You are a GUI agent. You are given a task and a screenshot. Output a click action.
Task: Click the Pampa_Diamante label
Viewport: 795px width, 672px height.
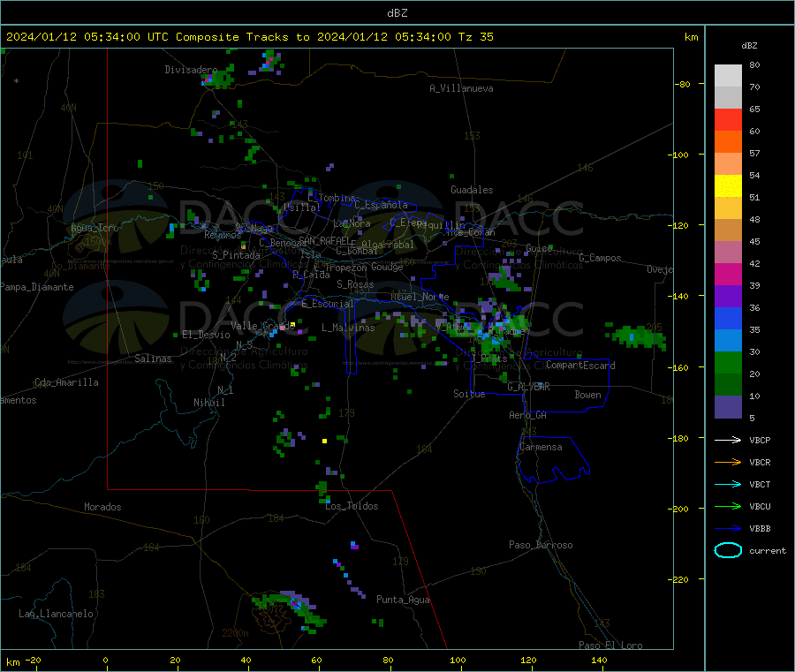pos(37,287)
